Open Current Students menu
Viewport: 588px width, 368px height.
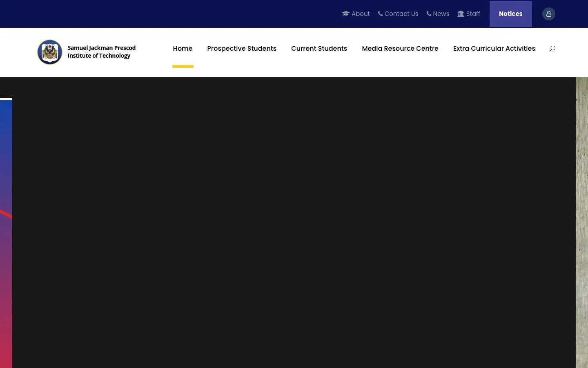pos(319,49)
